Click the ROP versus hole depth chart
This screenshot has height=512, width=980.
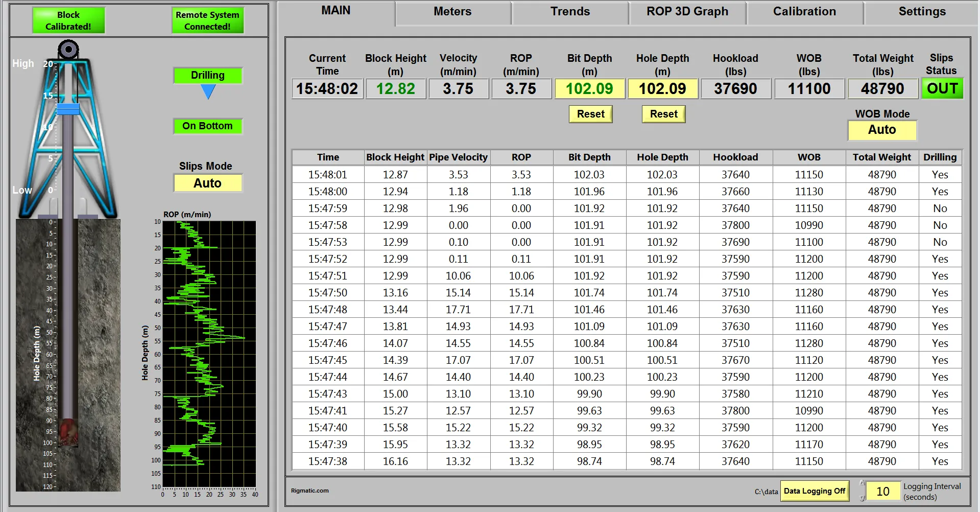click(x=209, y=354)
